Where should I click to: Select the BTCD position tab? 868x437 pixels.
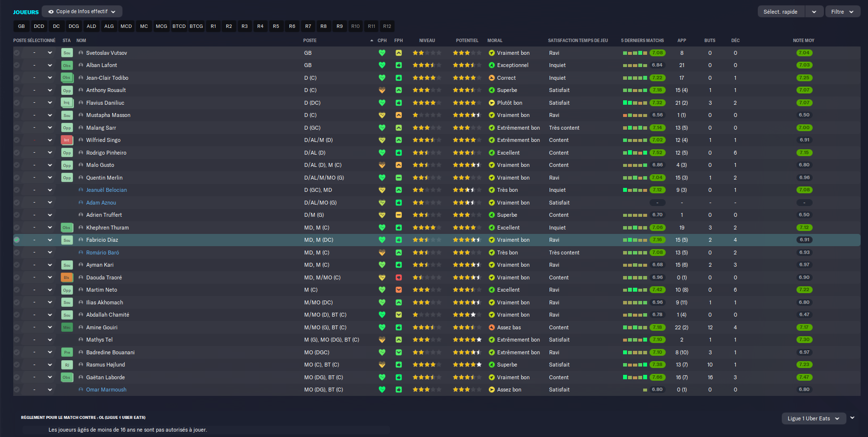click(x=179, y=26)
